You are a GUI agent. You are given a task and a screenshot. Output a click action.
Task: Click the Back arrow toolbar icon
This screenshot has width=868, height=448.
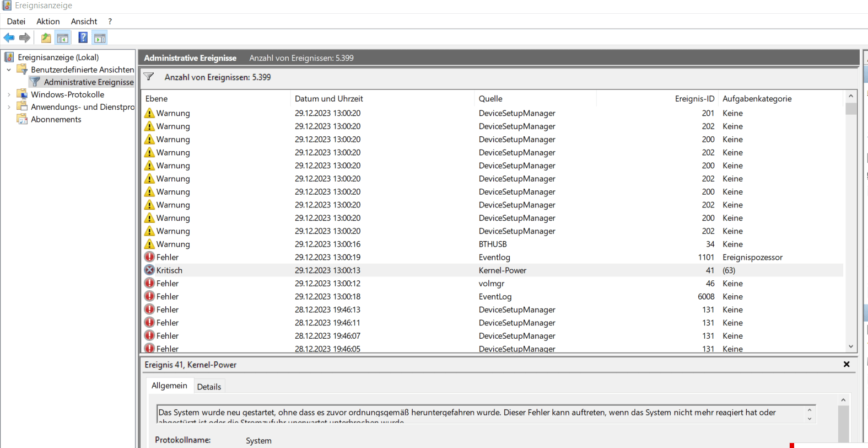coord(9,38)
